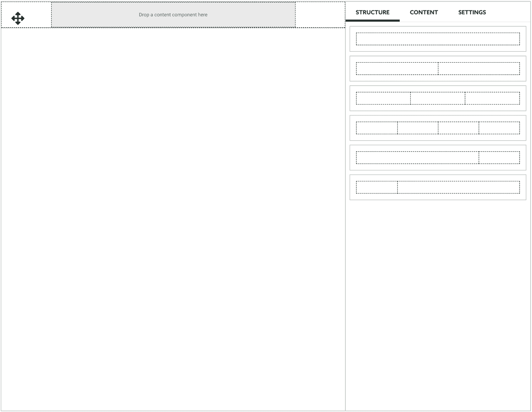Choose the three equal columns structure layout
Viewport: 532px width, 412px height.
coord(438,98)
